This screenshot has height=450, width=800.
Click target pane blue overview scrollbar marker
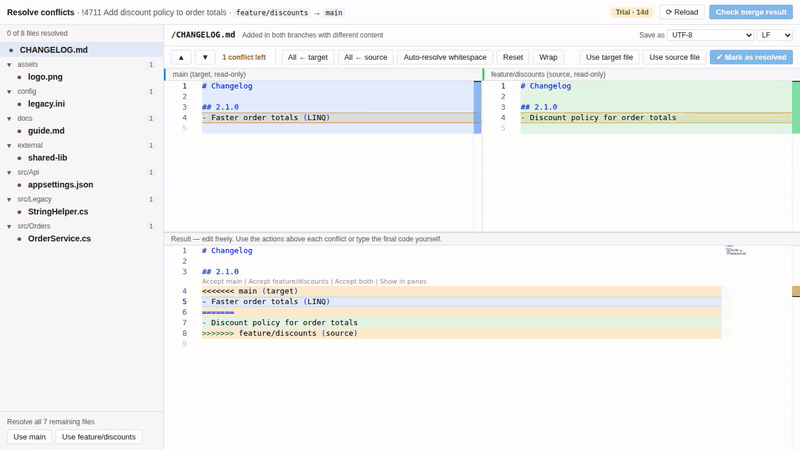pos(478,107)
